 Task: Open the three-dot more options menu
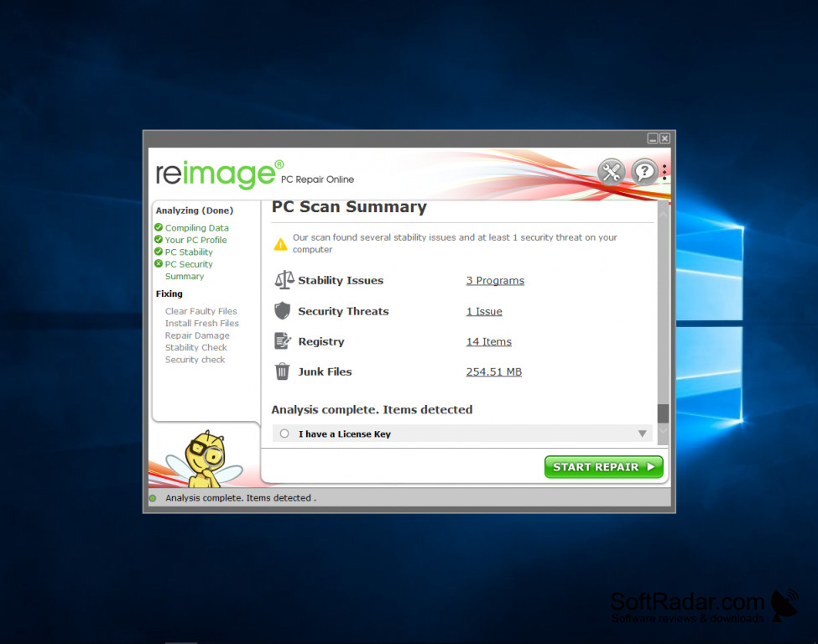pyautogui.click(x=664, y=173)
